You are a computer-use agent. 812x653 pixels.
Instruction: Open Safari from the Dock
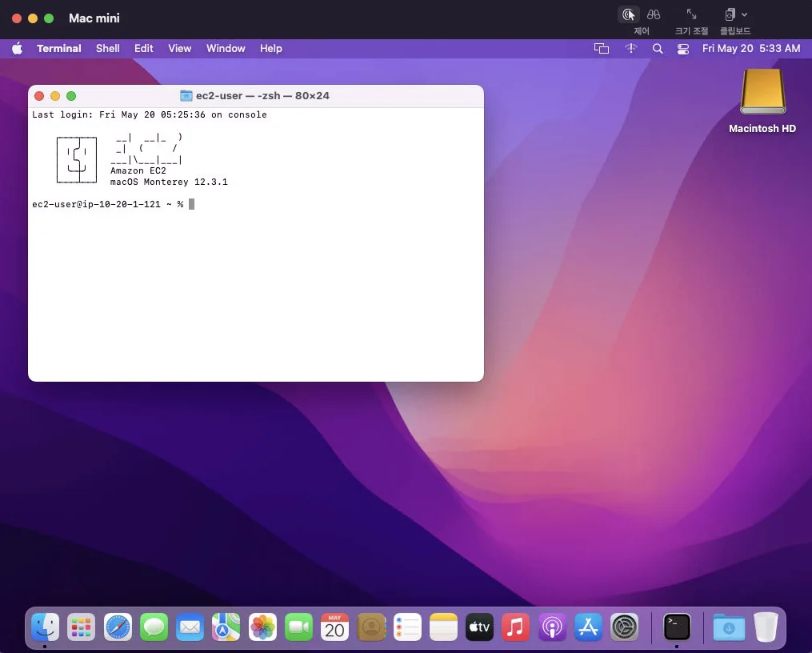[118, 627]
